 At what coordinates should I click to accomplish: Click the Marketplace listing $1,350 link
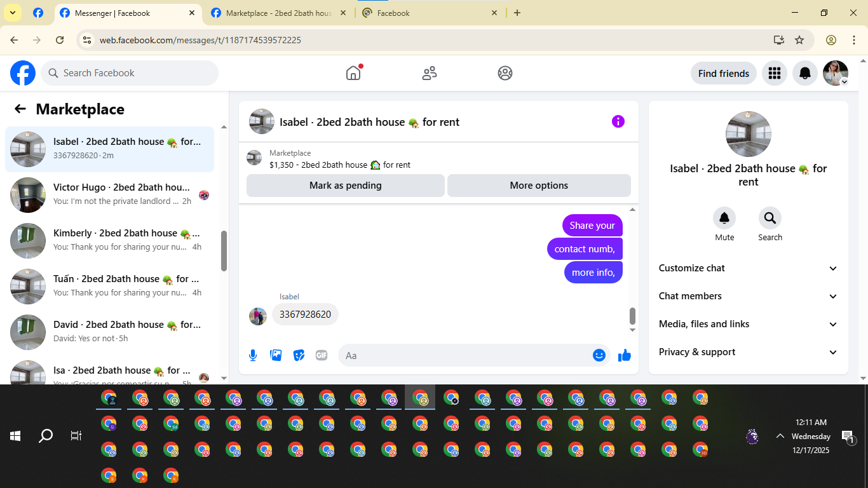click(340, 165)
